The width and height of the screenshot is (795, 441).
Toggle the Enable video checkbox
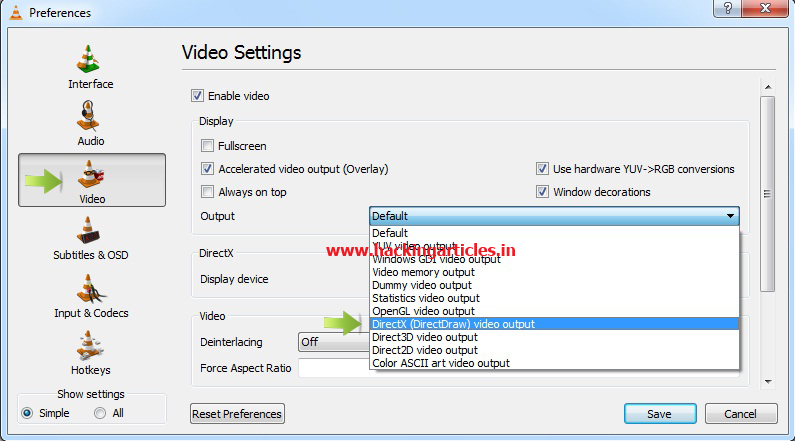(197, 95)
